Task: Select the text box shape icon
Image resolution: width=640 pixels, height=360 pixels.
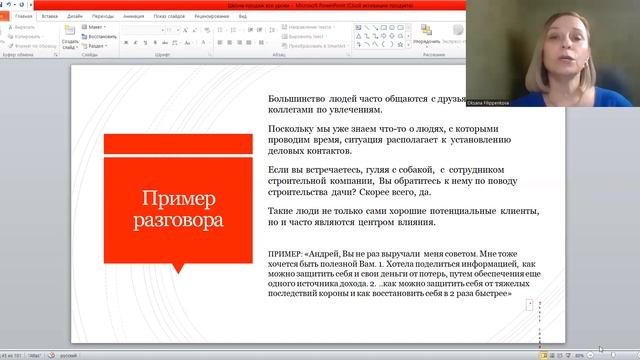Action: point(358,28)
